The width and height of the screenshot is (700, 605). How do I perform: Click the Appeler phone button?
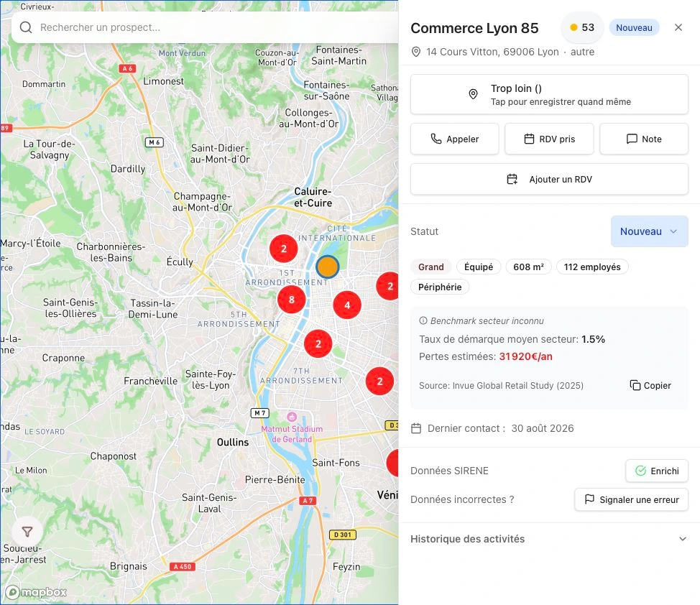454,139
